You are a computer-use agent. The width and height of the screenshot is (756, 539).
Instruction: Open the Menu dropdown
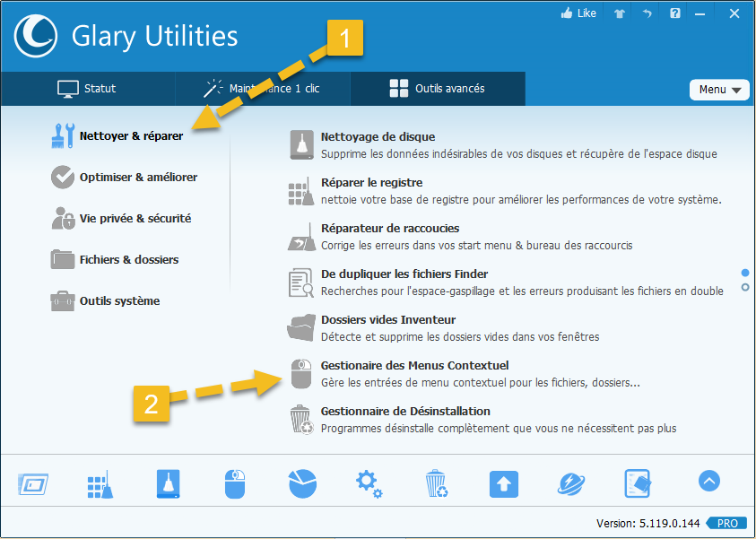pyautogui.click(x=719, y=90)
